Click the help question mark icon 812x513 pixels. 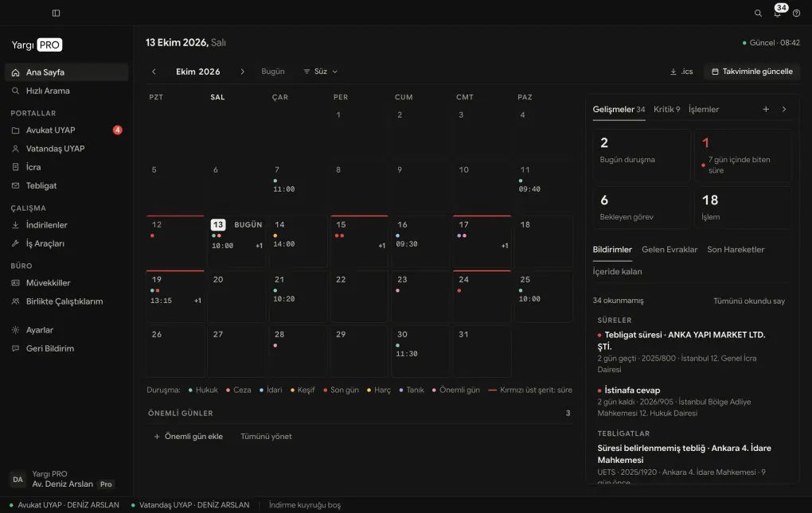coord(796,14)
